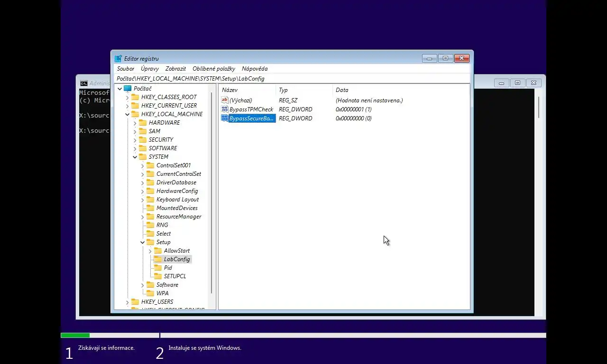The image size is (607, 364).
Task: Click the Editor registru title bar icon
Action: pyautogui.click(x=118, y=59)
